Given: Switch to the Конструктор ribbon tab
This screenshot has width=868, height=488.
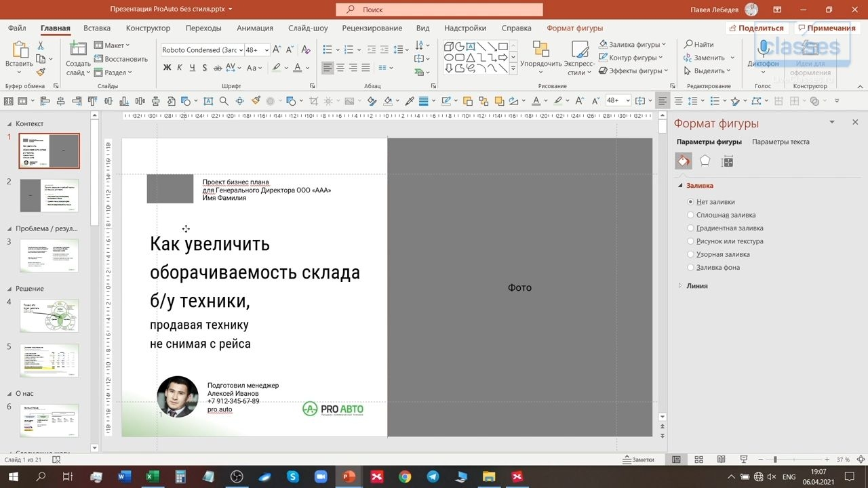Looking at the screenshot, I should (148, 28).
